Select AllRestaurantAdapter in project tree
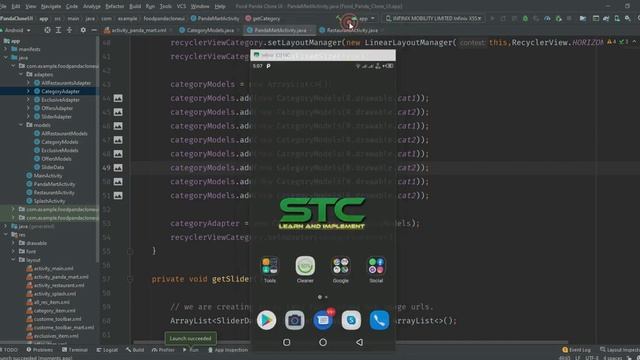 (x=66, y=83)
